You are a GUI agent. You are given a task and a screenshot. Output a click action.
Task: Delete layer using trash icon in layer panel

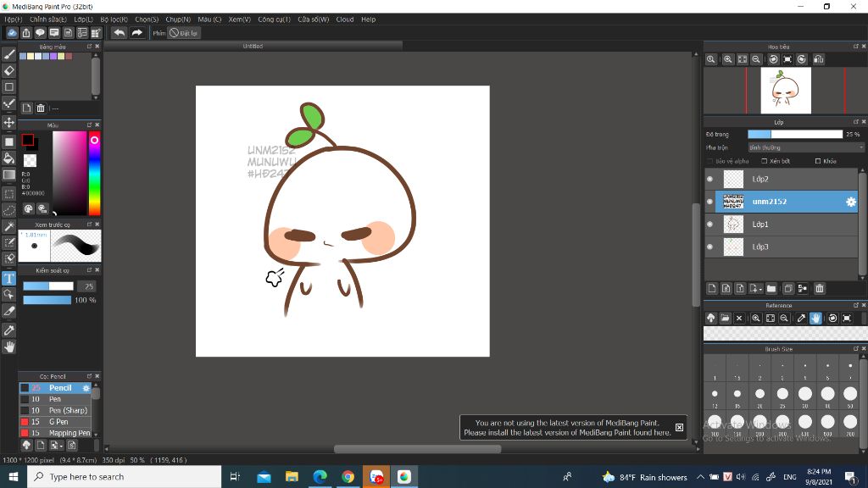(x=820, y=289)
